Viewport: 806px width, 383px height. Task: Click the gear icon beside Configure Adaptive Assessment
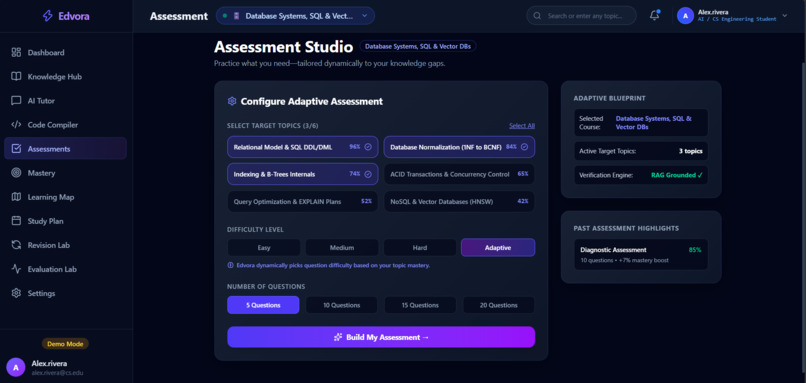[232, 101]
